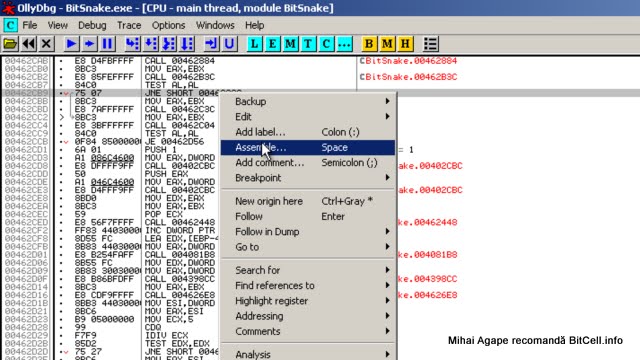640x360 pixels.
Task: Click the Trace into toolbar icon
Action: (x=169, y=44)
